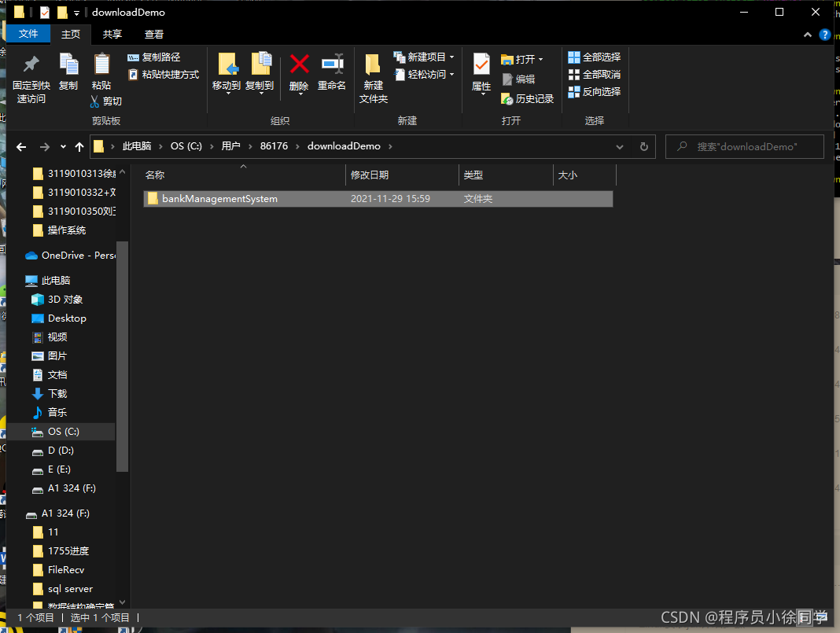Click navigation pane scrollbar

click(x=122, y=356)
